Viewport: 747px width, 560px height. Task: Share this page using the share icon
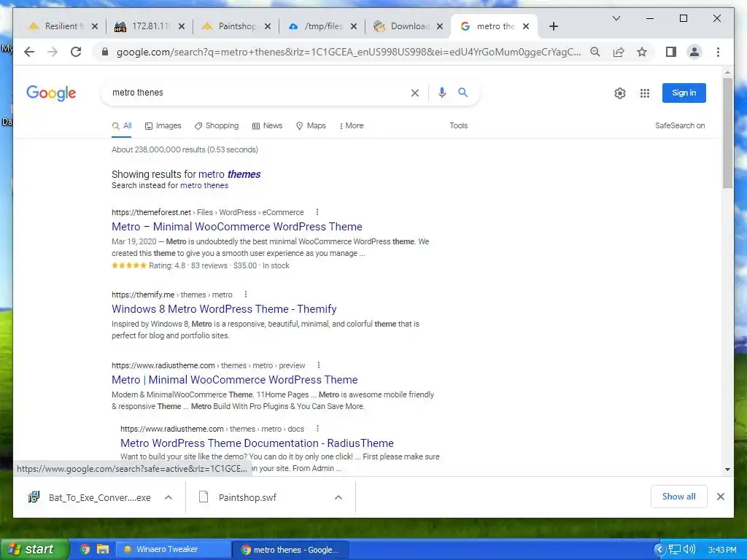tap(619, 52)
